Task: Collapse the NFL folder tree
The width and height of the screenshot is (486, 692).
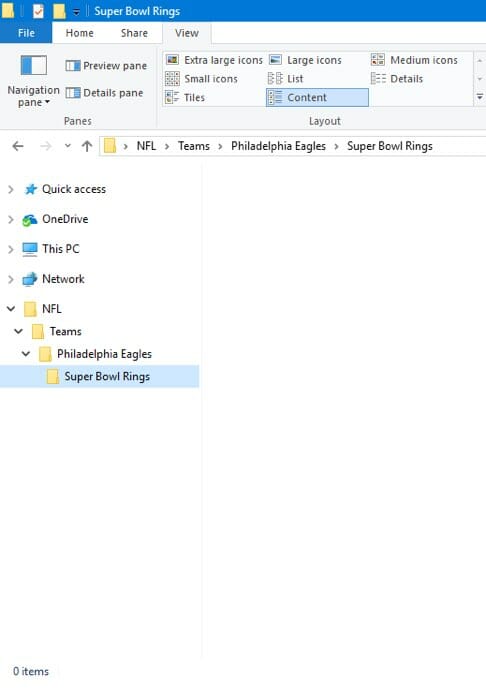Action: [x=11, y=308]
